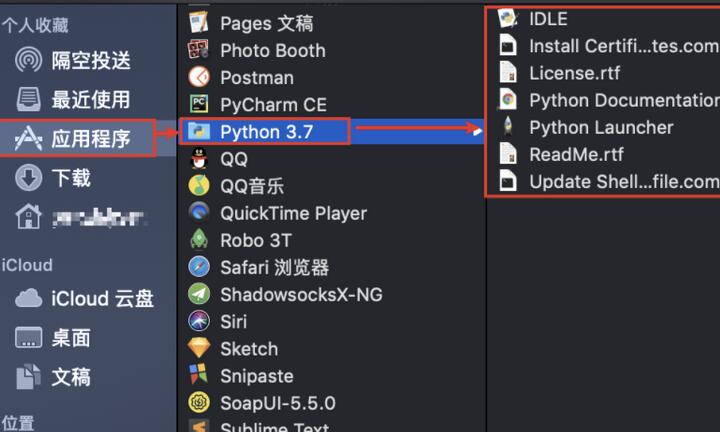This screenshot has height=432, width=720.
Task: Click the AirDrop (隔空投送) sidebar icon
Action: click(x=28, y=60)
